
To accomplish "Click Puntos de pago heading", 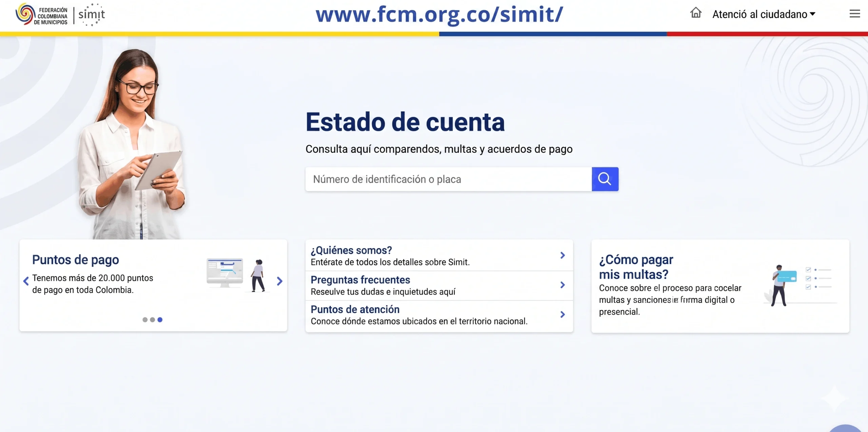I will [x=76, y=260].
